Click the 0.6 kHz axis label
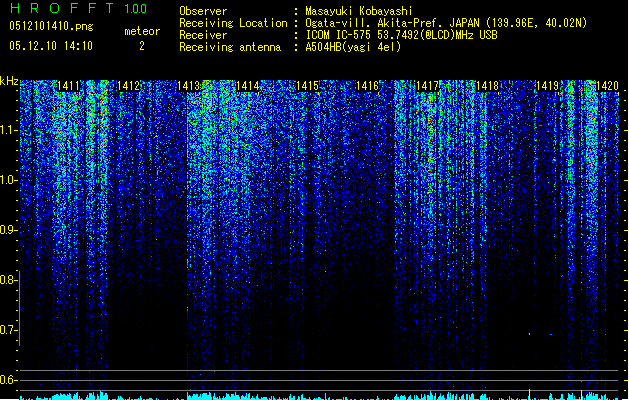This screenshot has height=400, width=629. coord(8,380)
